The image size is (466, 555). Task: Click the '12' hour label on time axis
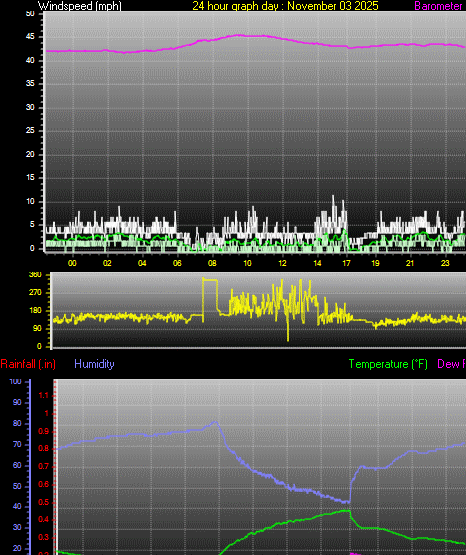click(282, 263)
